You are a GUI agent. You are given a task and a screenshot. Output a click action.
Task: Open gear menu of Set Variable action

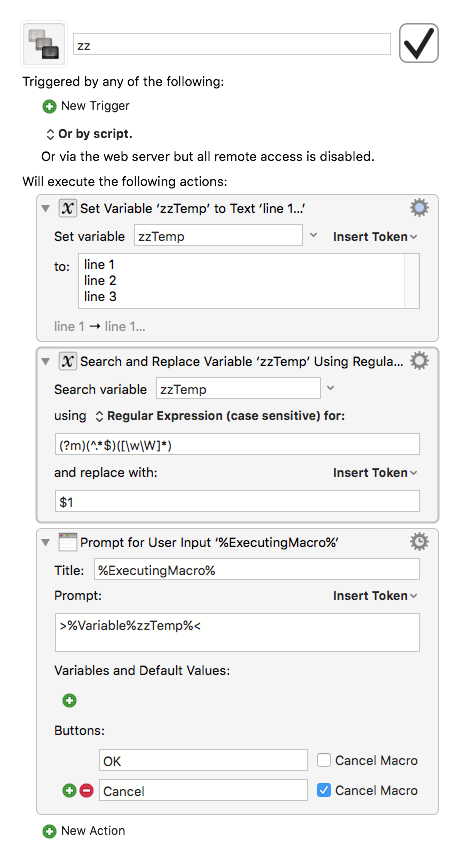coord(419,208)
